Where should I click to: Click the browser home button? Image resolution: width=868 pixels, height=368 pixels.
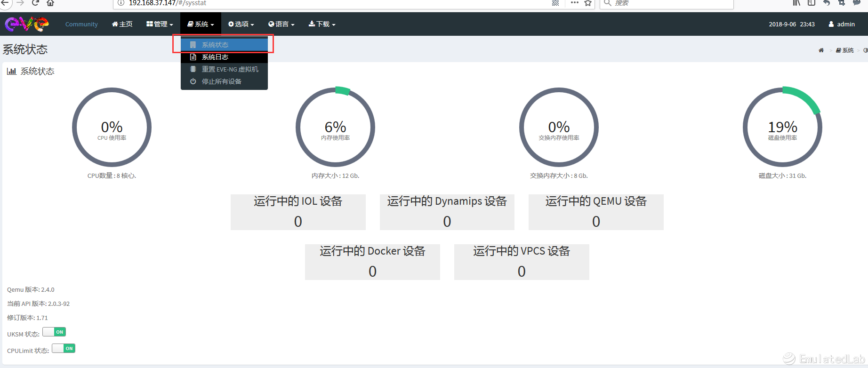(50, 3)
